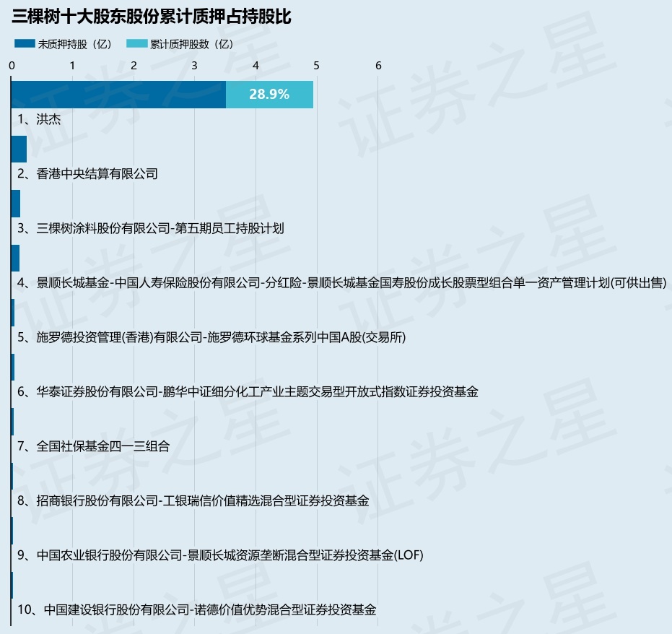The image size is (672, 634).
Task: Click the 未质押持股（亿）legend text
Action: click(76, 44)
